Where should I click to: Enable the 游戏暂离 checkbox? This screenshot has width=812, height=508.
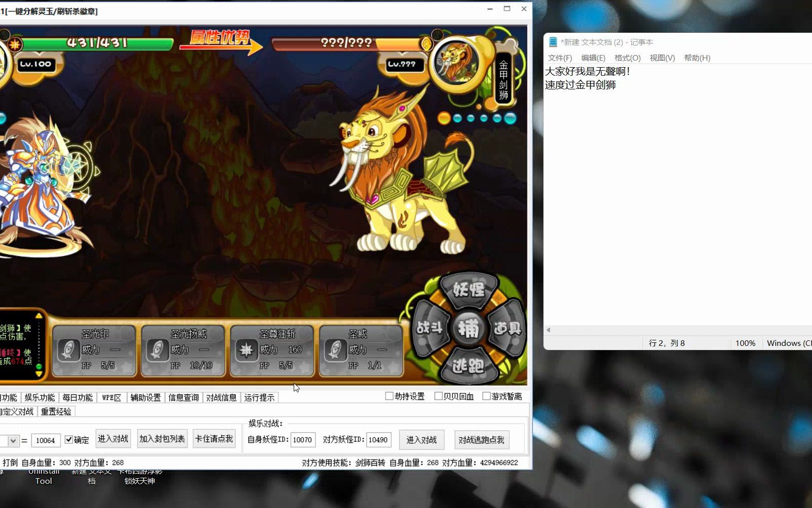tap(486, 396)
